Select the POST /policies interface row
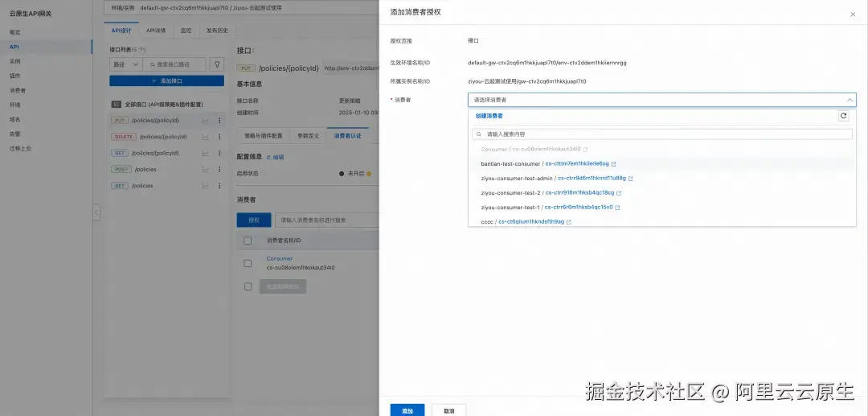The image size is (868, 416). (166, 170)
